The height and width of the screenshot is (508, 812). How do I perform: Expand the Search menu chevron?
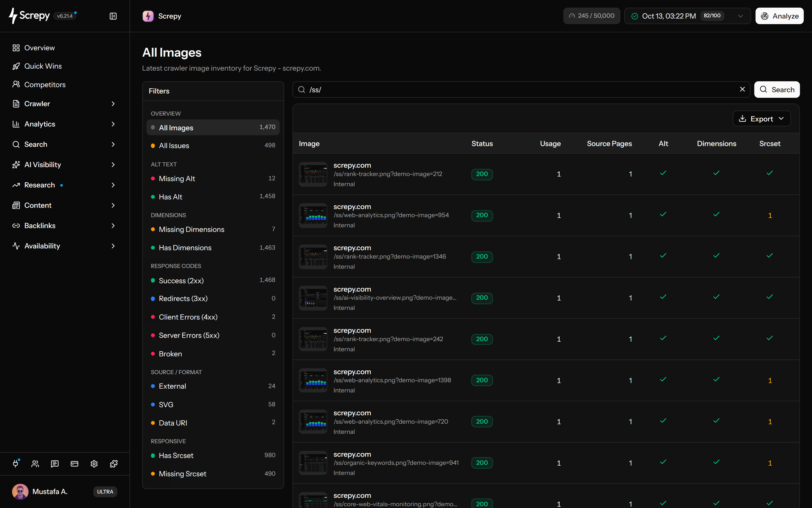coord(113,145)
